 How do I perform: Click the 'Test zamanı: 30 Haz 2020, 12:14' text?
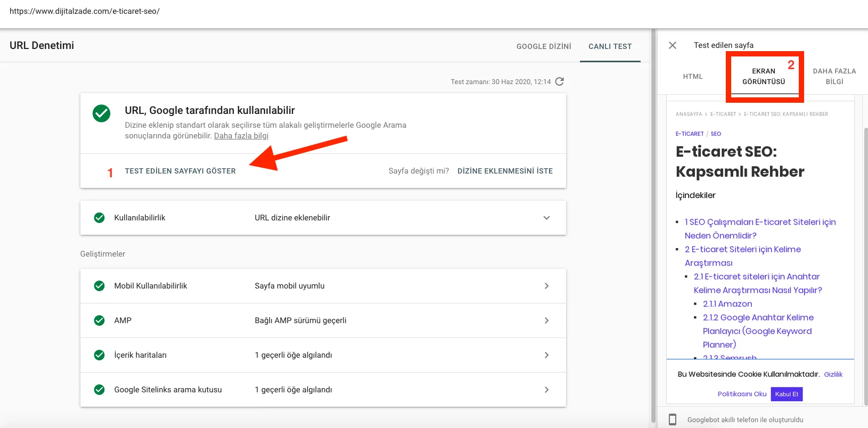tap(501, 81)
